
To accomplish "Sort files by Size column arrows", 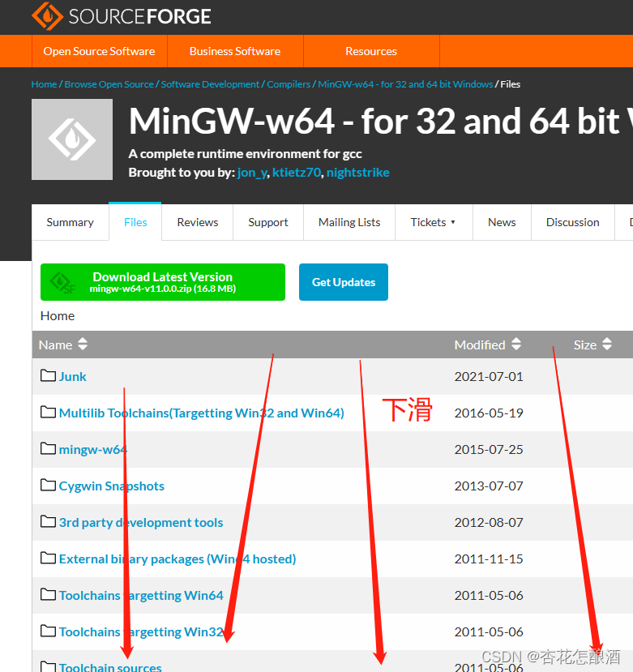I will click(607, 345).
